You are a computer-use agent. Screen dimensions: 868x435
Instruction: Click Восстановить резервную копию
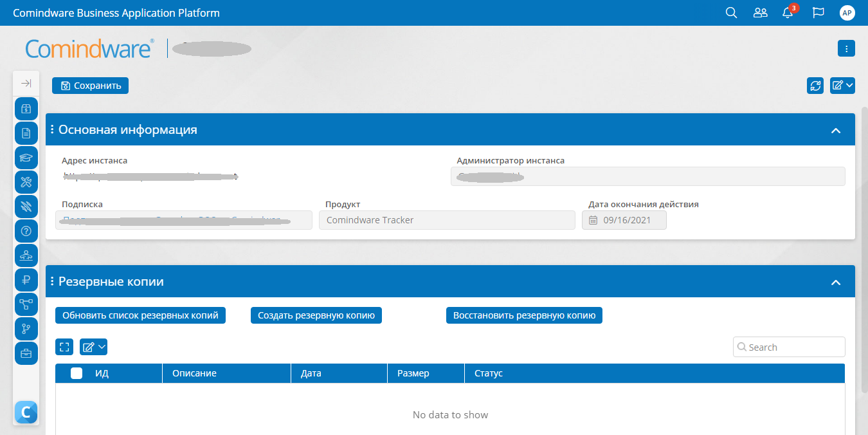click(524, 315)
